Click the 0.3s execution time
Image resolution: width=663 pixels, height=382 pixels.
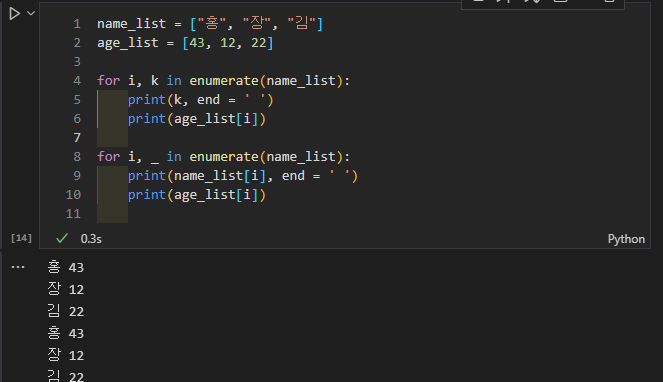pos(91,239)
